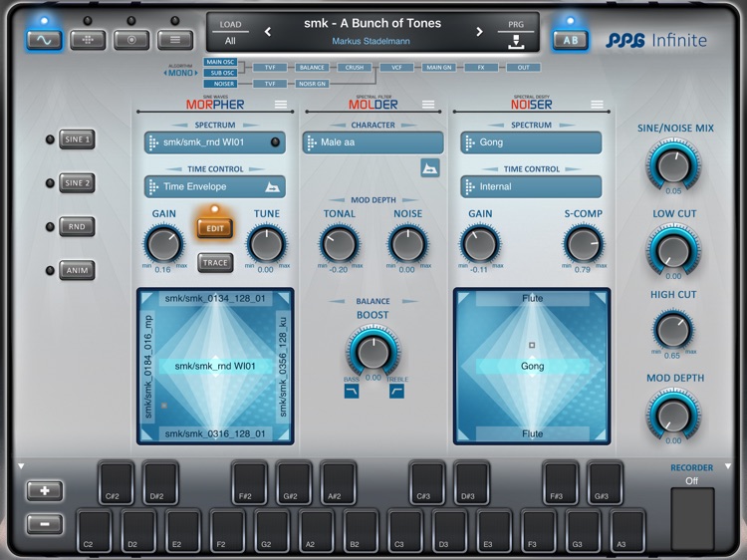Click Mod Depth previous arrow in Molder
The height and width of the screenshot is (560, 747).
click(337, 200)
